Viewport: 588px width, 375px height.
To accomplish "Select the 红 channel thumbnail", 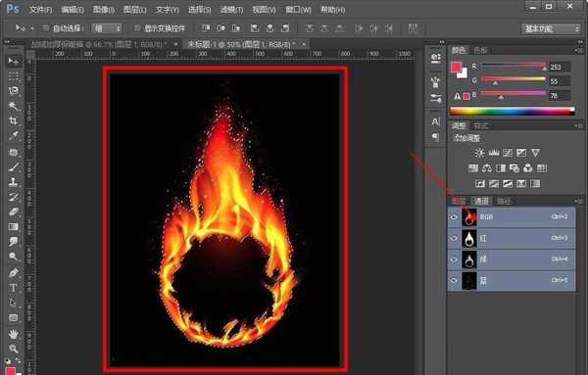I will 469,238.
